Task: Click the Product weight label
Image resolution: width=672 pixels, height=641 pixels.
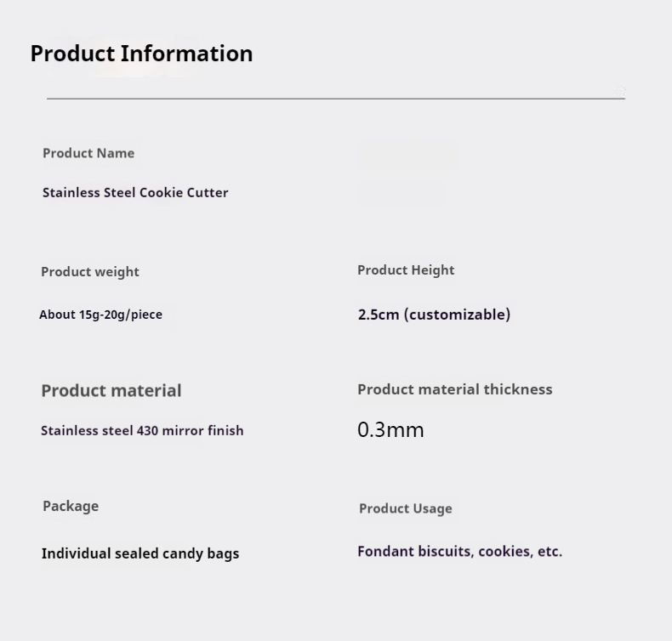Action: pos(90,272)
